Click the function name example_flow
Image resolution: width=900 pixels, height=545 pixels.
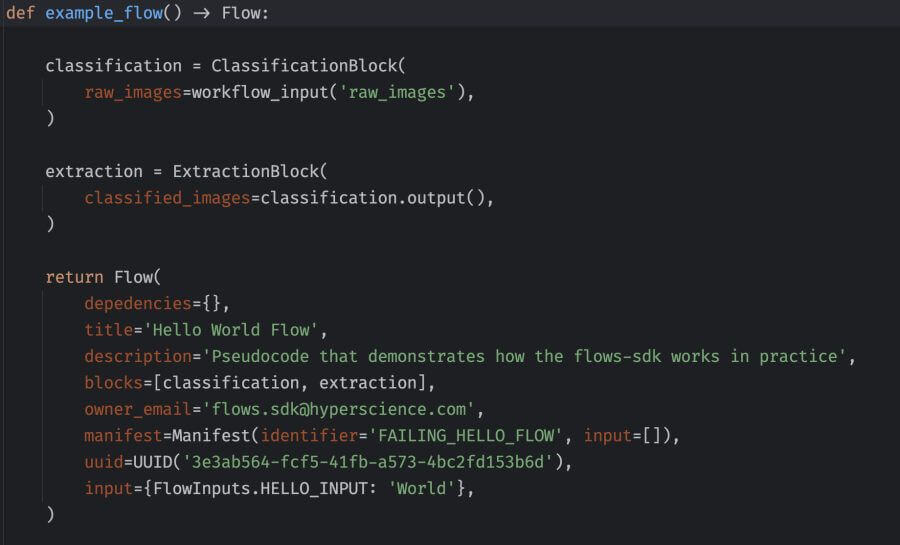(x=104, y=13)
